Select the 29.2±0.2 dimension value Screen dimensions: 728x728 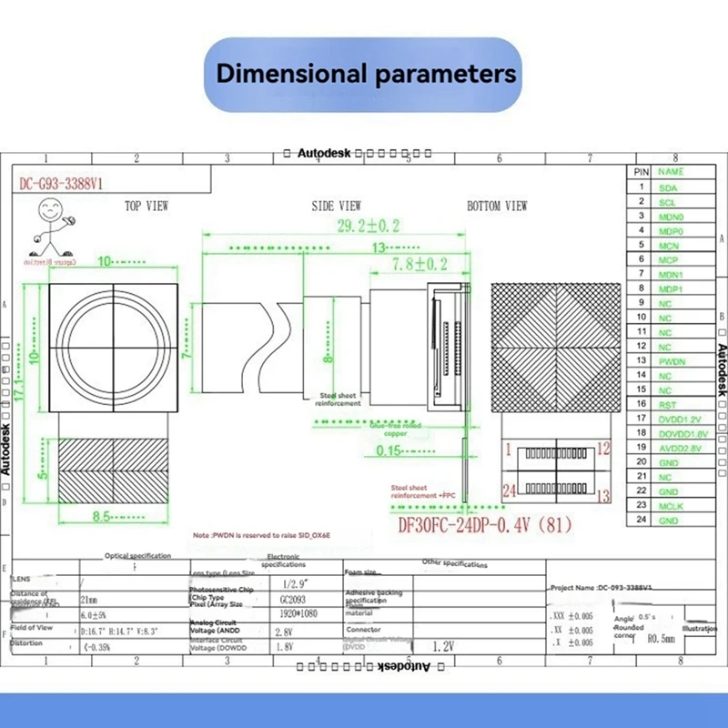pos(369,226)
